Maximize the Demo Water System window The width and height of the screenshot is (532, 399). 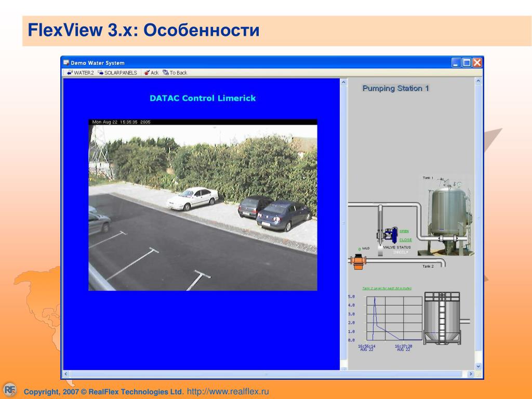tap(467, 63)
